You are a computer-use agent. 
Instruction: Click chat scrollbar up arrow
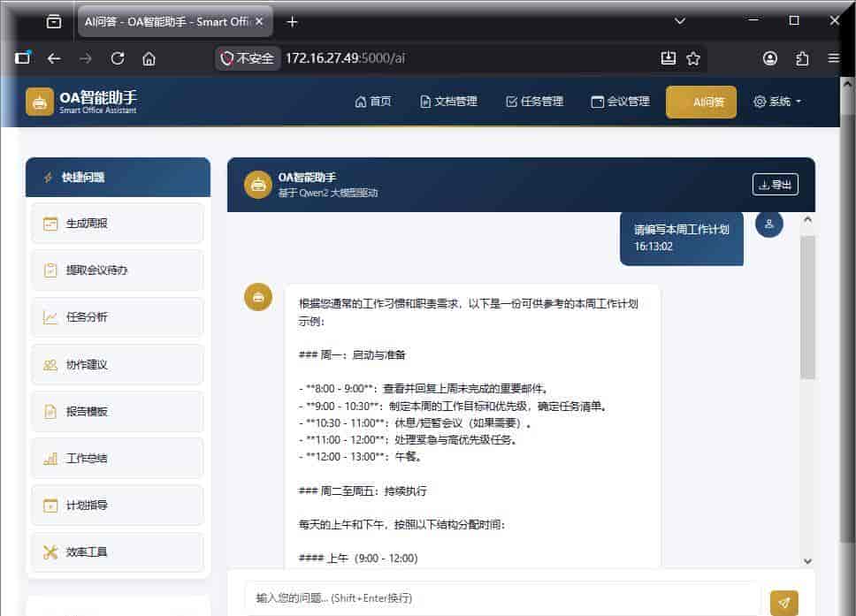[x=808, y=219]
